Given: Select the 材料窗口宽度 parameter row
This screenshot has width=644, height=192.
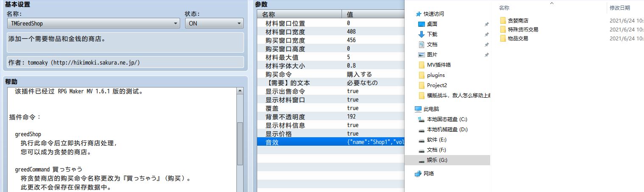Looking at the screenshot, I should click(331, 32).
